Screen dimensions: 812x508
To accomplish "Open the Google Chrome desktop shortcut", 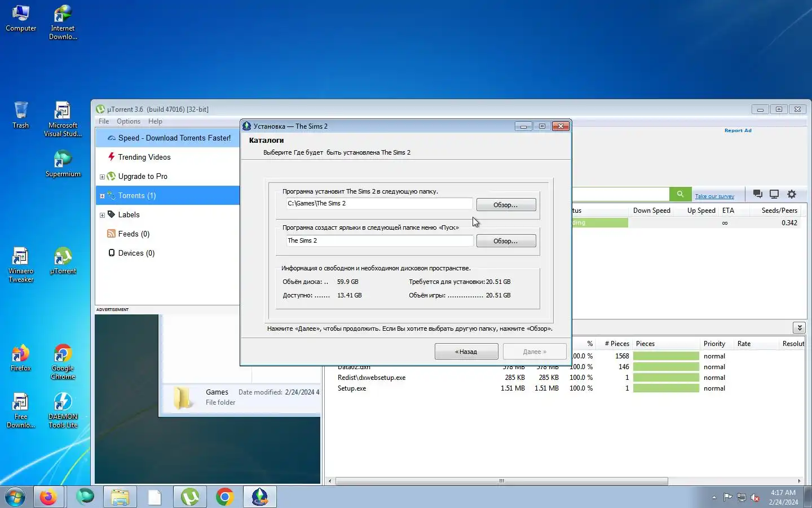I will pyautogui.click(x=63, y=362).
